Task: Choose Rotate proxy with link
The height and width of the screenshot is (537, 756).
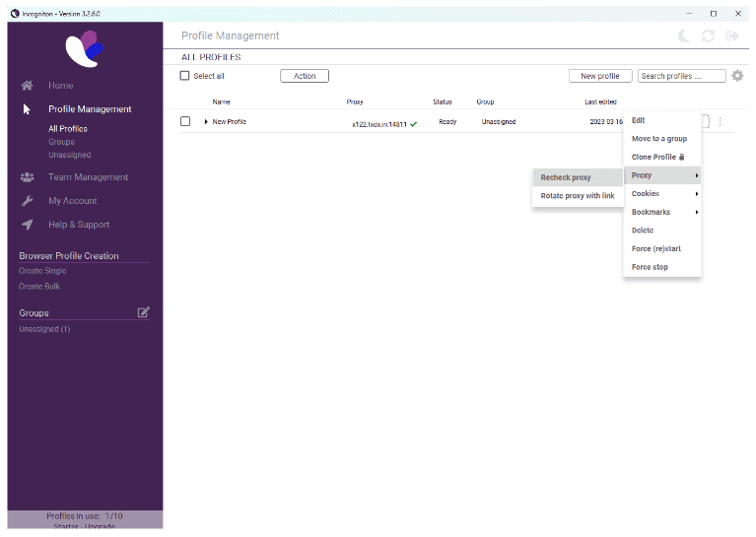Action: 577,196
